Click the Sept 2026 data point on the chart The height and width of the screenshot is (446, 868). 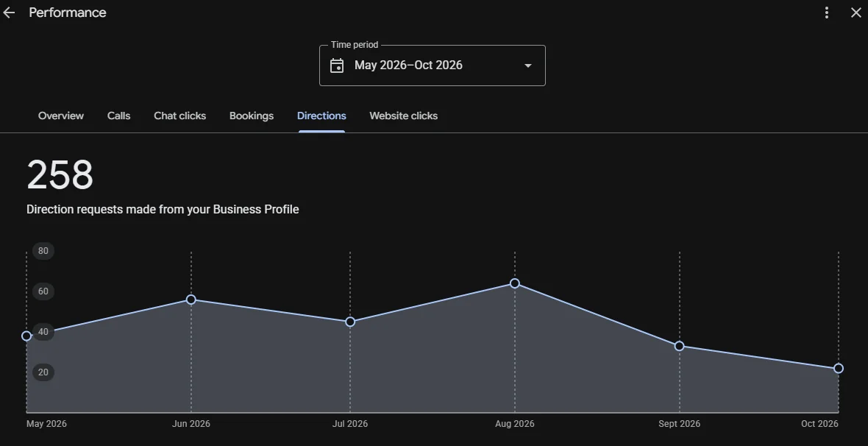[x=679, y=346]
